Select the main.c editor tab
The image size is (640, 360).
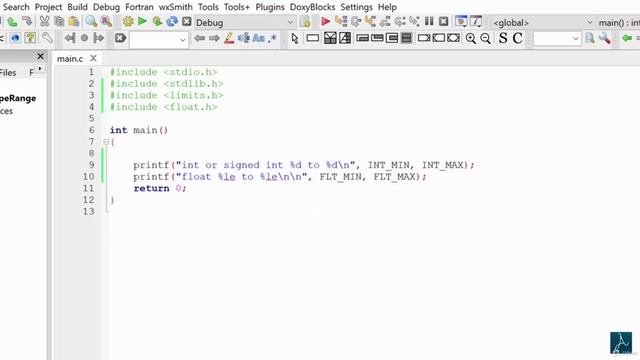point(70,59)
